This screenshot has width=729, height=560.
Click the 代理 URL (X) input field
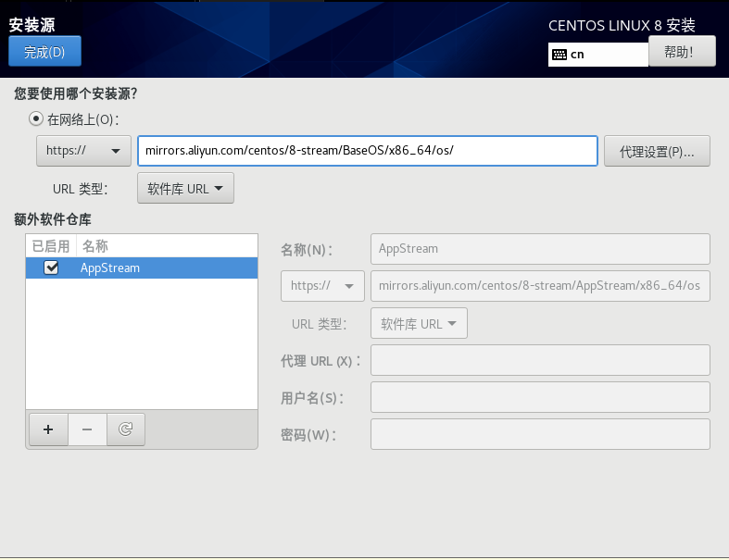540,360
